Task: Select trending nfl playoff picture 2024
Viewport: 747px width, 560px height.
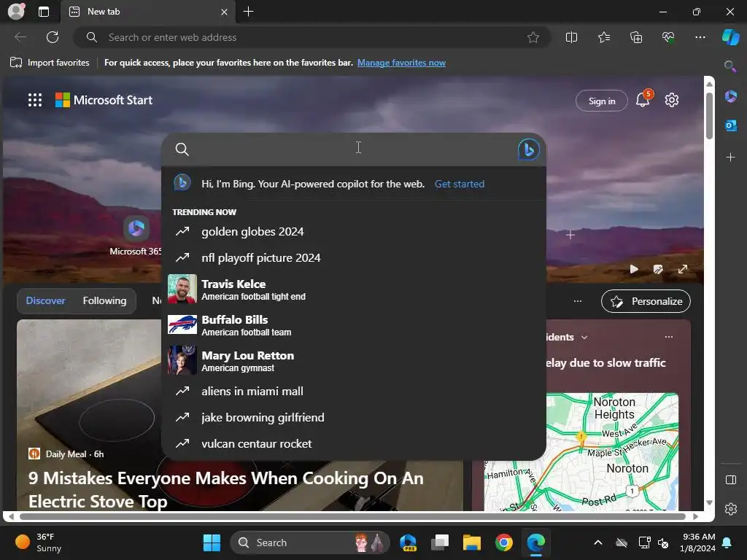Action: [x=353, y=258]
